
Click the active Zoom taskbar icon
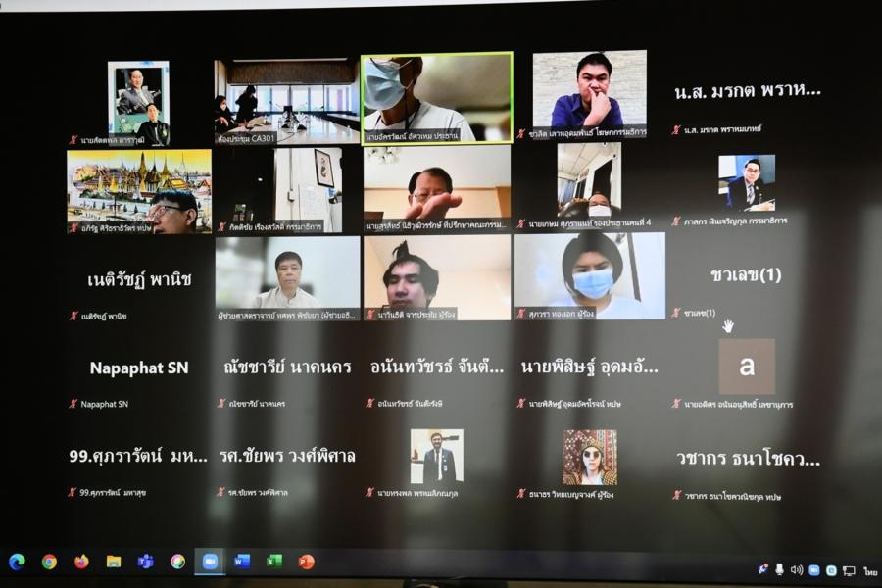(210, 562)
